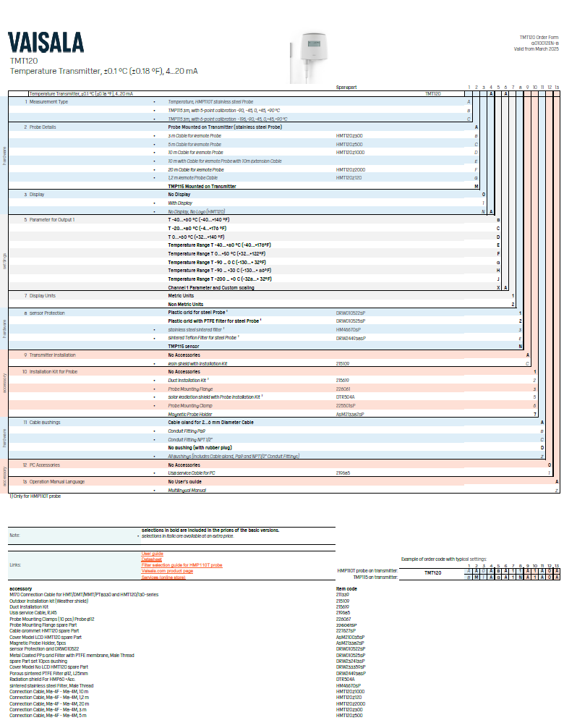The height and width of the screenshot is (728, 564).
Task: Click 'Outdoor Installation Kit (Weather shield)' accessory
Action: click(48, 601)
